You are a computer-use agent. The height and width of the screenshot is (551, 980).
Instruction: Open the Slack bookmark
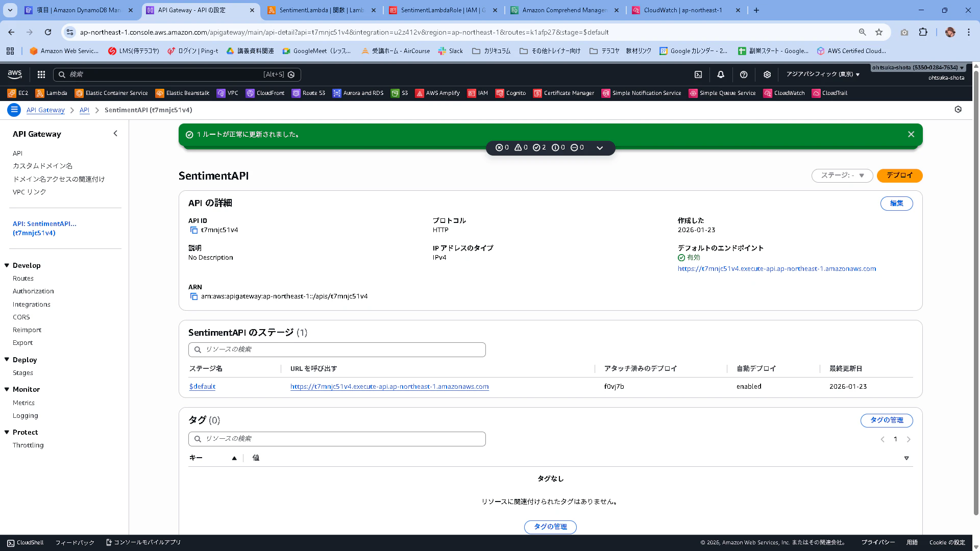pyautogui.click(x=451, y=51)
